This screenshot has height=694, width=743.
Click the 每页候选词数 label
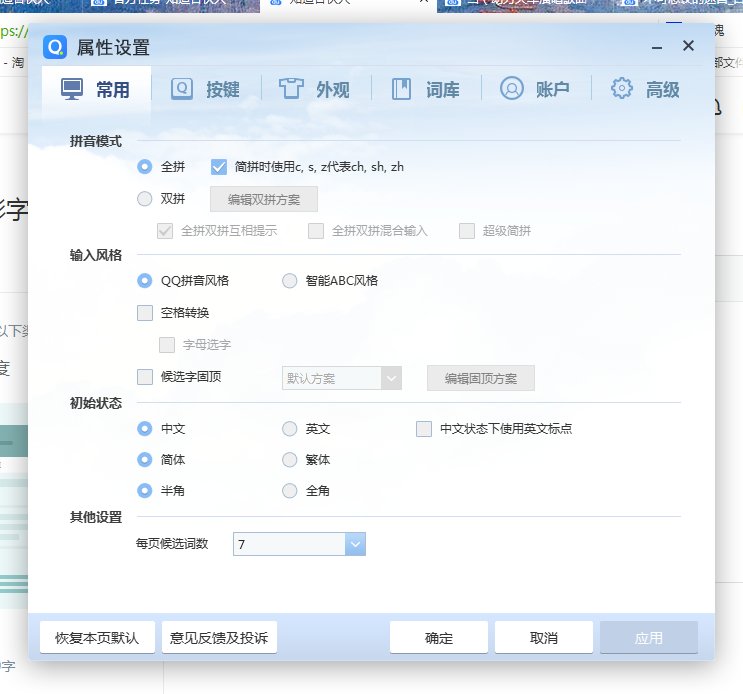point(172,543)
